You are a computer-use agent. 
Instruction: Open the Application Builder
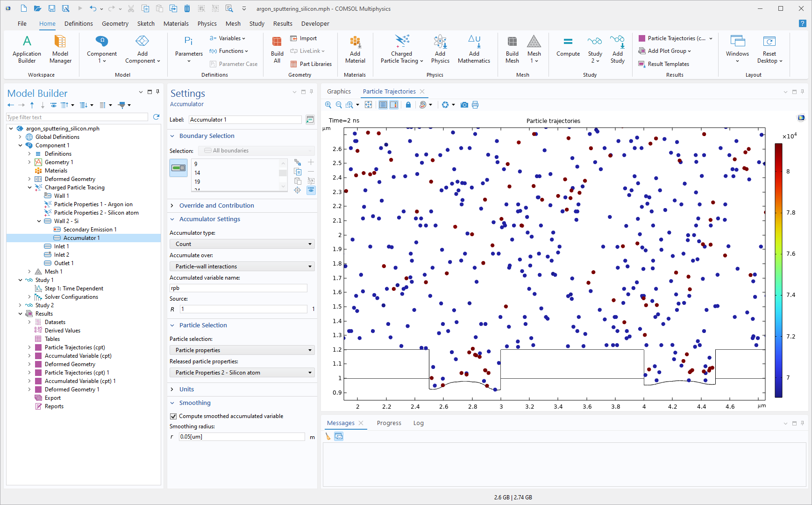click(x=27, y=49)
